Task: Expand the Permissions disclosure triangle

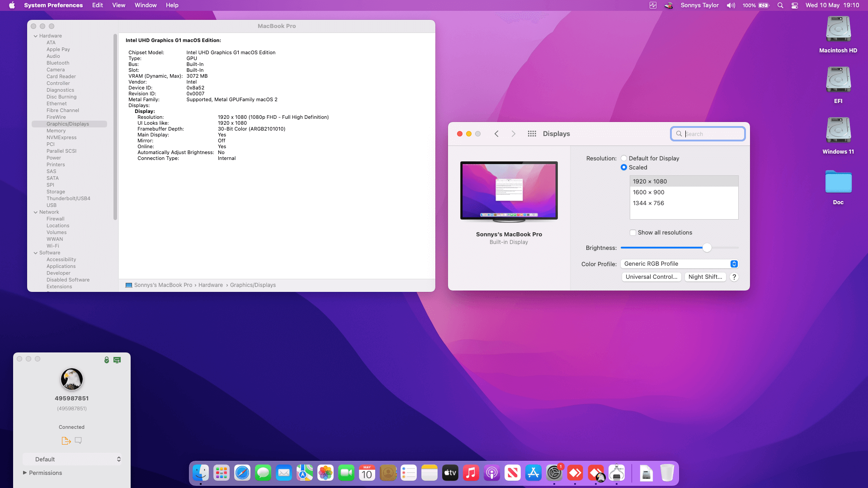Action: coord(25,473)
